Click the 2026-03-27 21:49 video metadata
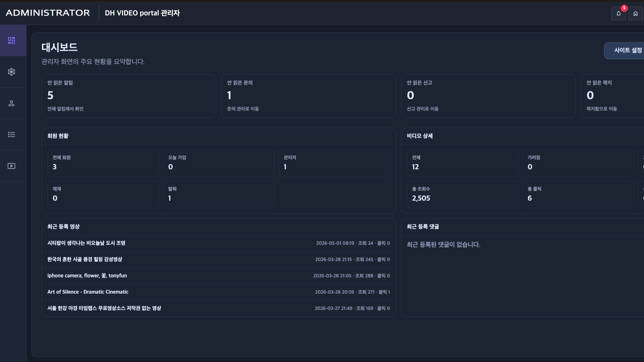Screen dimensions: 644x362 pyautogui.click(x=352, y=309)
